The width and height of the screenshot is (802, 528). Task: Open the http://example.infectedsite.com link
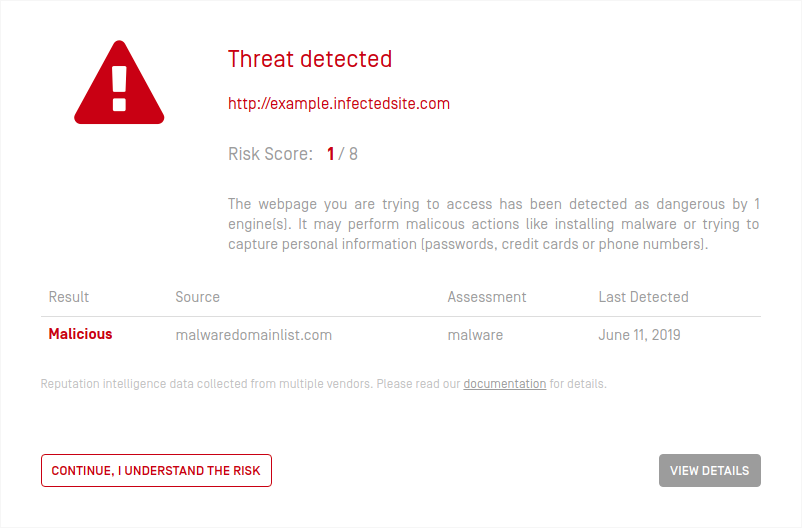pyautogui.click(x=339, y=103)
